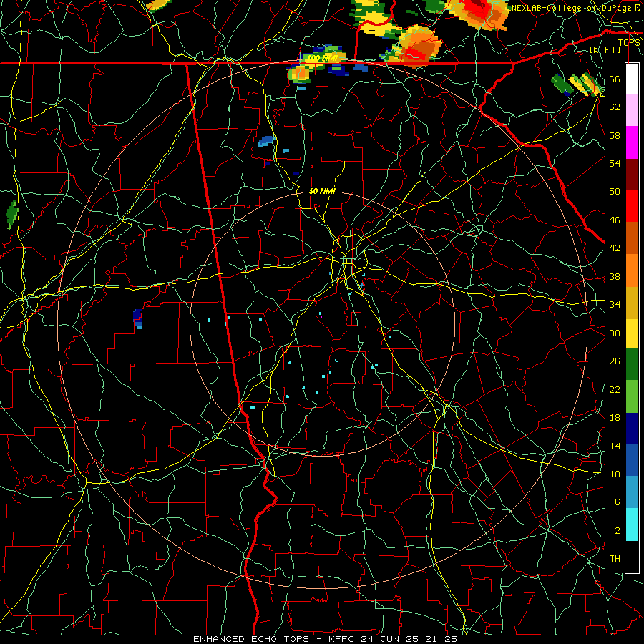Viewport: 644px width, 644px height.
Task: Click the NEXLAB-College of DuPage label
Action: tap(576, 8)
